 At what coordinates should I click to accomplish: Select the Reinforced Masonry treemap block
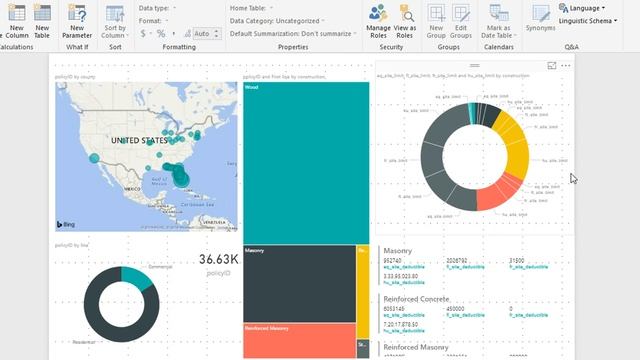pyautogui.click(x=300, y=341)
